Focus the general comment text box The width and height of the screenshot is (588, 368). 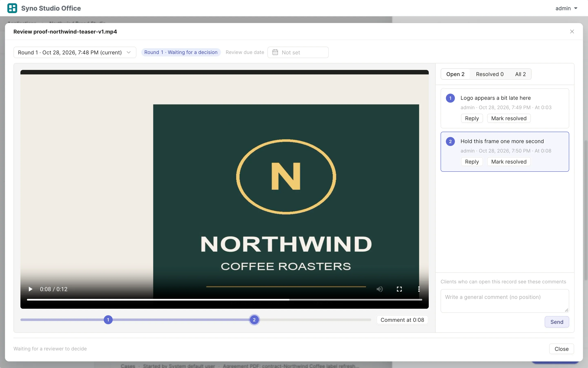pos(505,301)
